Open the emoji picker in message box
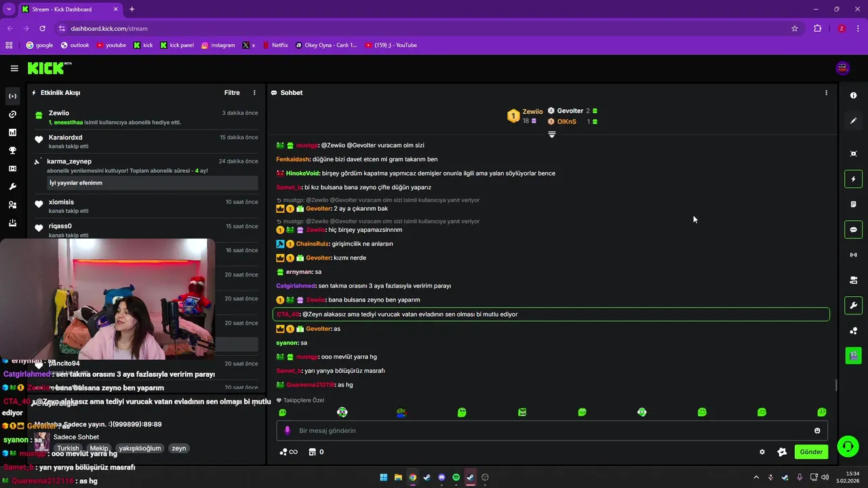This screenshot has width=868, height=488. (x=817, y=431)
